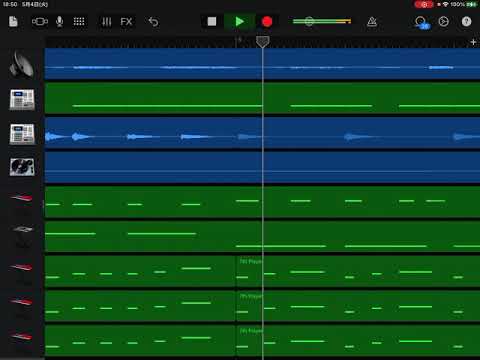Select the playhead marker on ruler
This screenshot has width=480, height=360.
[262, 42]
